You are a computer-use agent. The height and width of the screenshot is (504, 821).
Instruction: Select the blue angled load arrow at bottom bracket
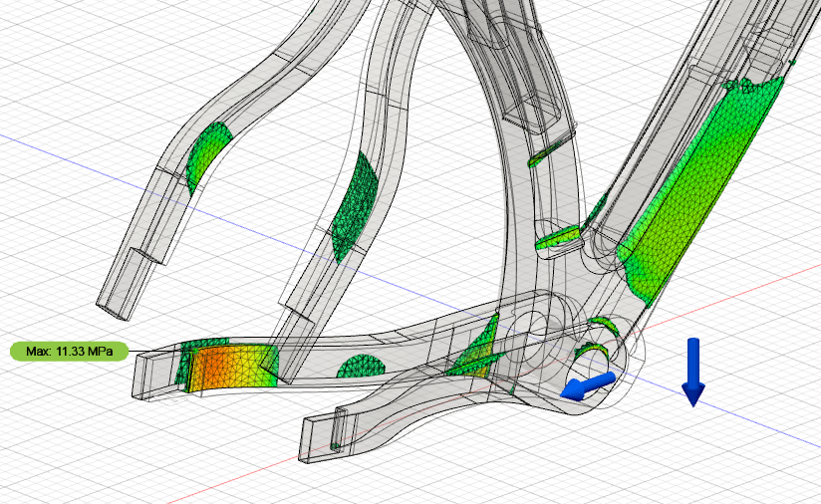click(x=585, y=385)
